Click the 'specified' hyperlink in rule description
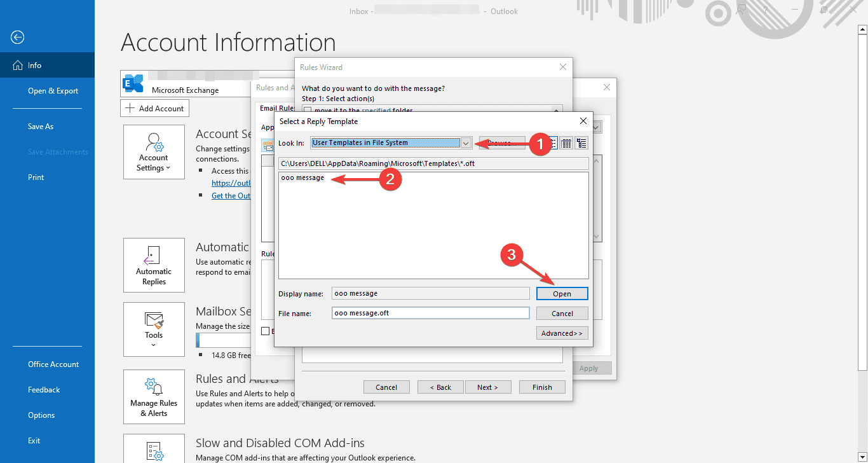 coord(376,110)
